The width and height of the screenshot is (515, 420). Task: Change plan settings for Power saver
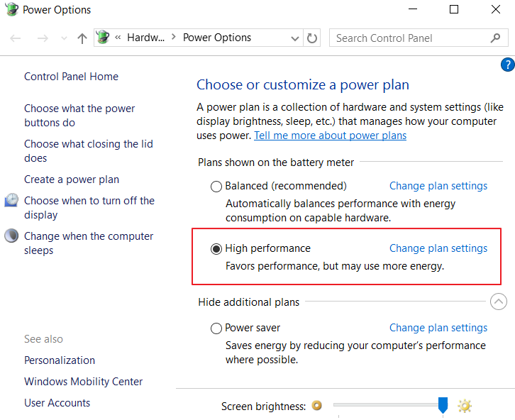click(438, 328)
